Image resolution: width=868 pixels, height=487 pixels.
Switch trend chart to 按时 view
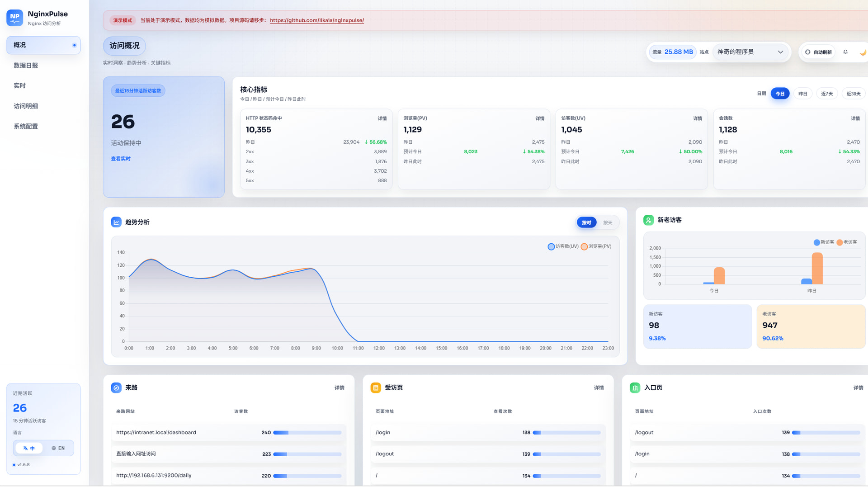pyautogui.click(x=586, y=222)
